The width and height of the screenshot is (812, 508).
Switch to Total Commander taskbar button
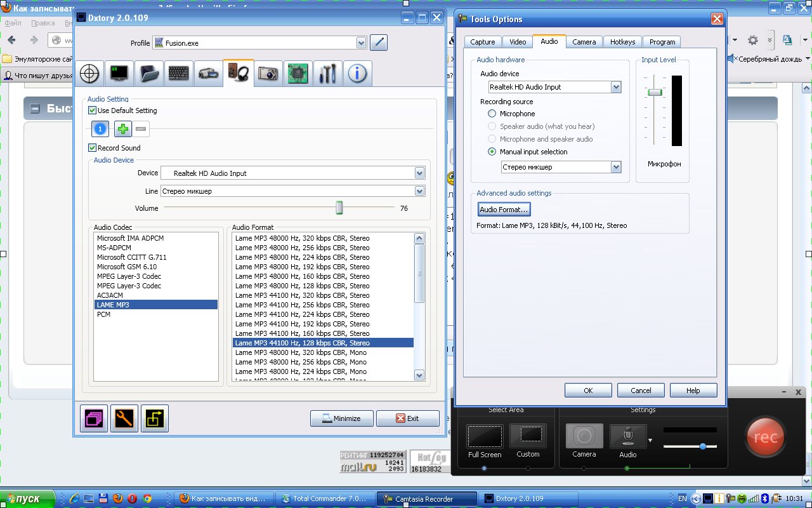(325, 498)
